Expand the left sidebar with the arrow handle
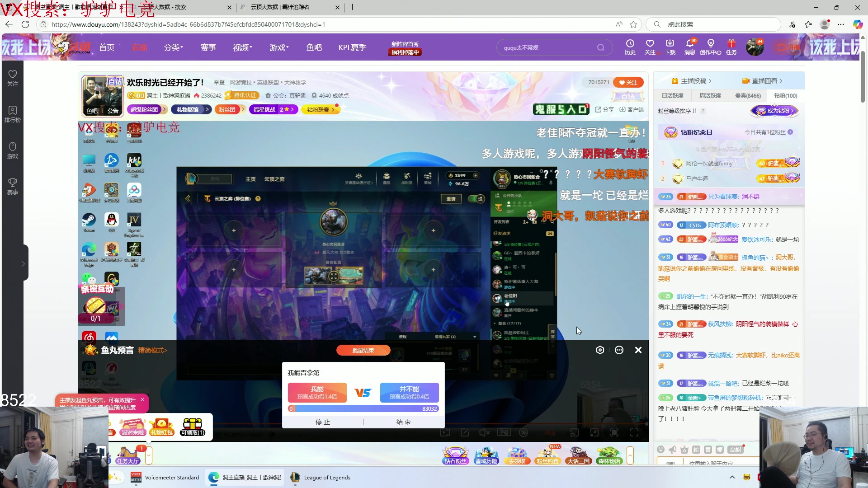This screenshot has width=868, height=488. click(x=24, y=263)
